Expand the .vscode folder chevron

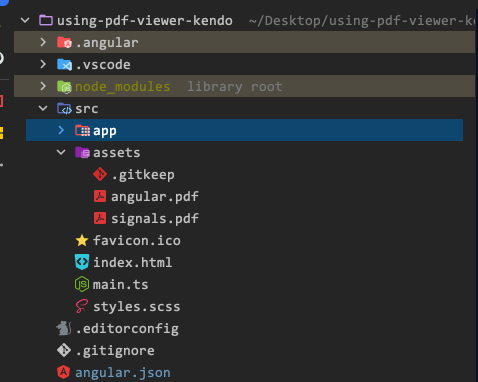(43, 64)
